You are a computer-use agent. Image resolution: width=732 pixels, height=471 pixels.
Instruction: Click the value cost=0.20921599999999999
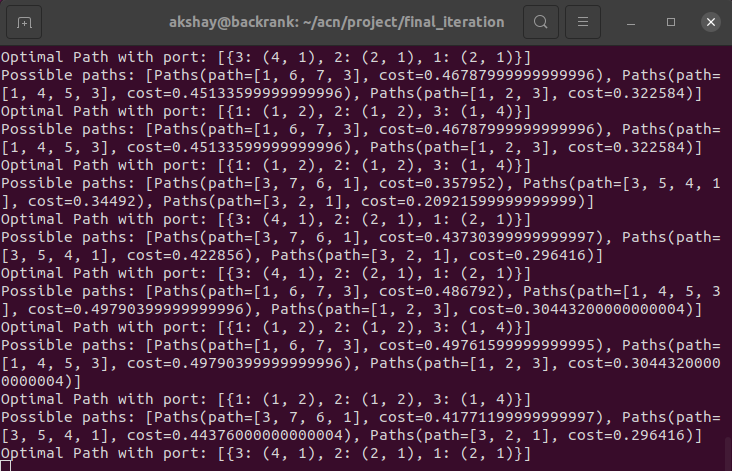469,201
